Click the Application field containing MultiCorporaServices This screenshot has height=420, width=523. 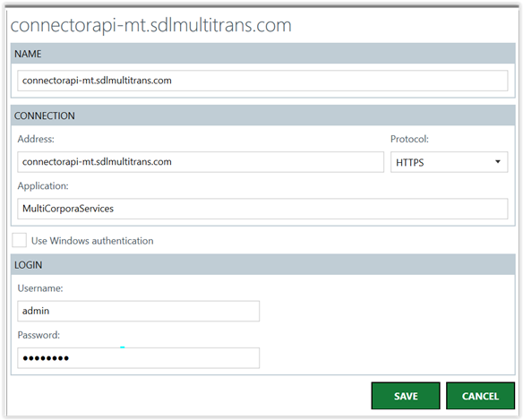click(262, 209)
